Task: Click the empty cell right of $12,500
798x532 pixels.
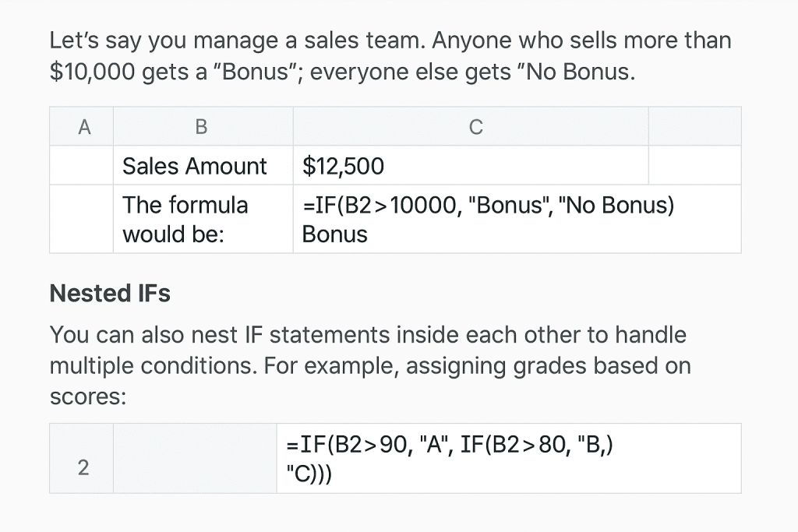Action: tap(694, 166)
